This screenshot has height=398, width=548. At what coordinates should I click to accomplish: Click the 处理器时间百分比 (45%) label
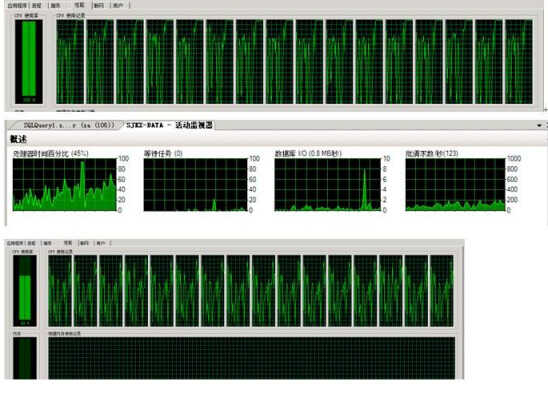(50, 153)
